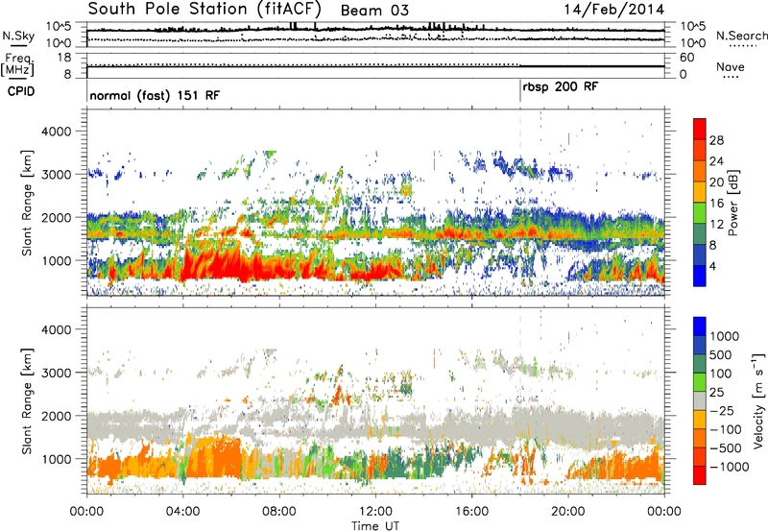Pick the bottom bright blue Power colorbar segment
This screenshot has width=768, height=532.
click(x=700, y=276)
